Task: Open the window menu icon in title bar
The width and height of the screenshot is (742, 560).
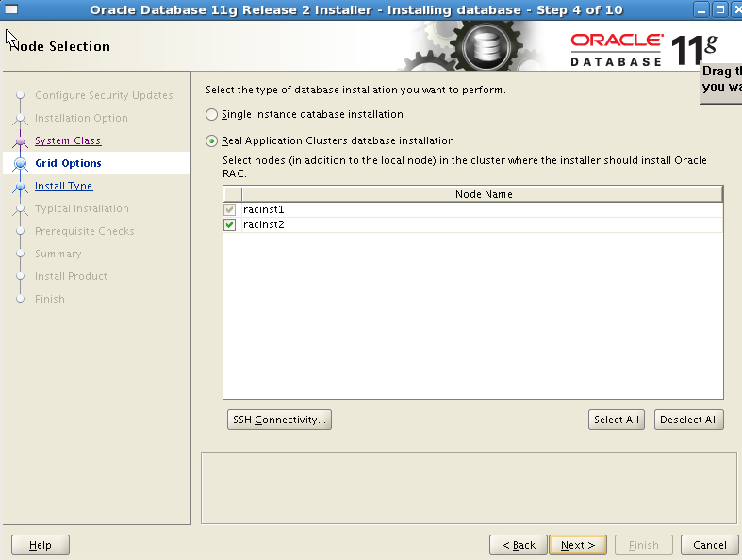Action: tap(11, 9)
